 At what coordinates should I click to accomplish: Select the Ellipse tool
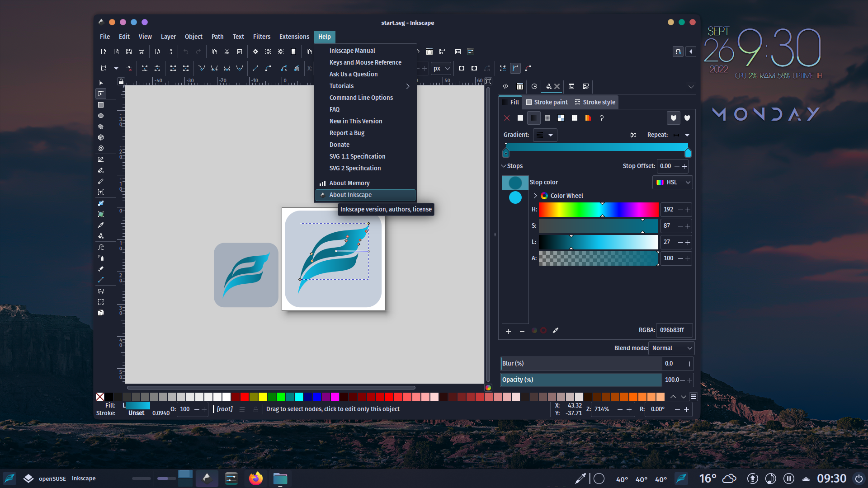(101, 116)
